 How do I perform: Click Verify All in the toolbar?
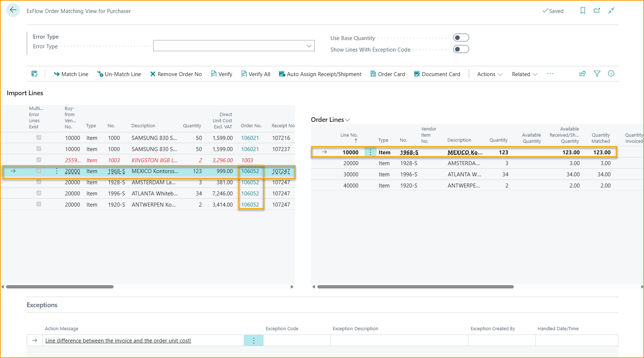coord(256,74)
